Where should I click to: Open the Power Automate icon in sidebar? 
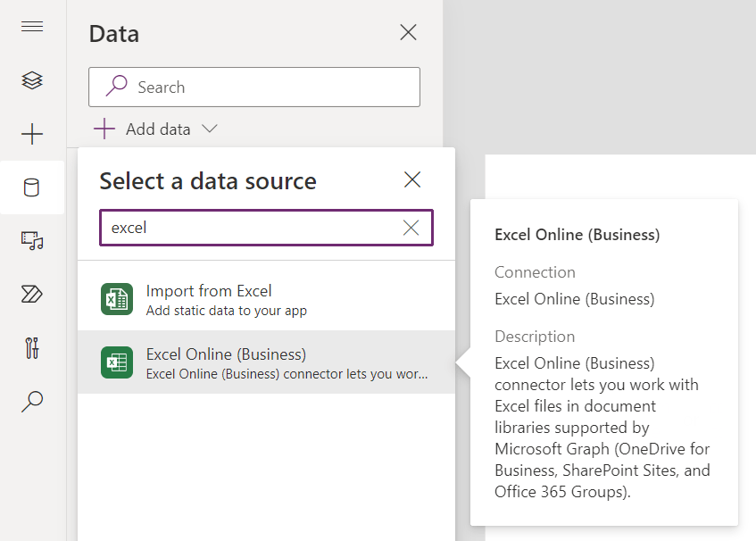pyautogui.click(x=32, y=294)
